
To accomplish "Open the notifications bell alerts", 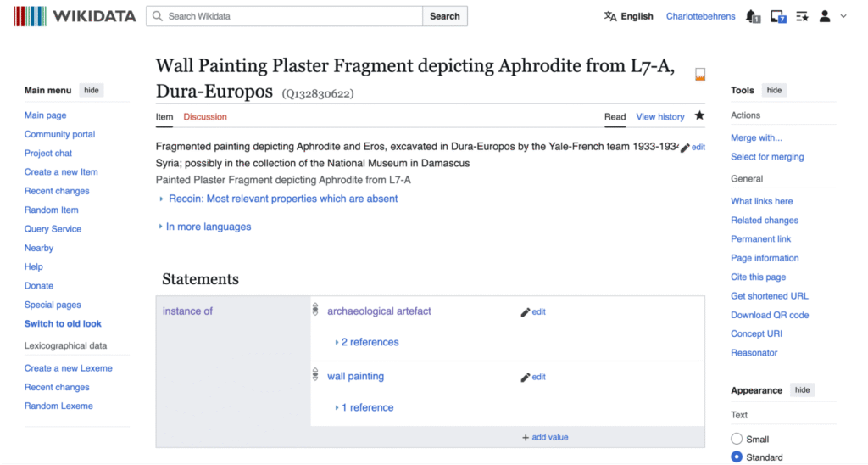I will pyautogui.click(x=752, y=16).
